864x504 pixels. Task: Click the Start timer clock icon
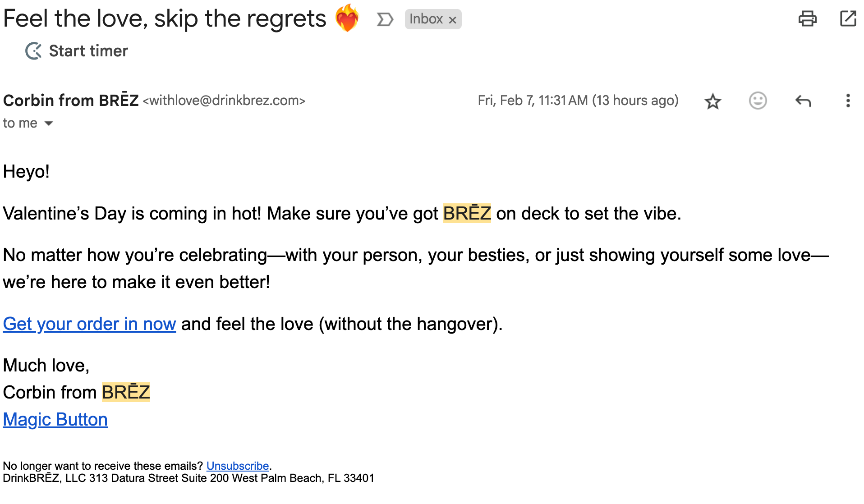(x=33, y=51)
